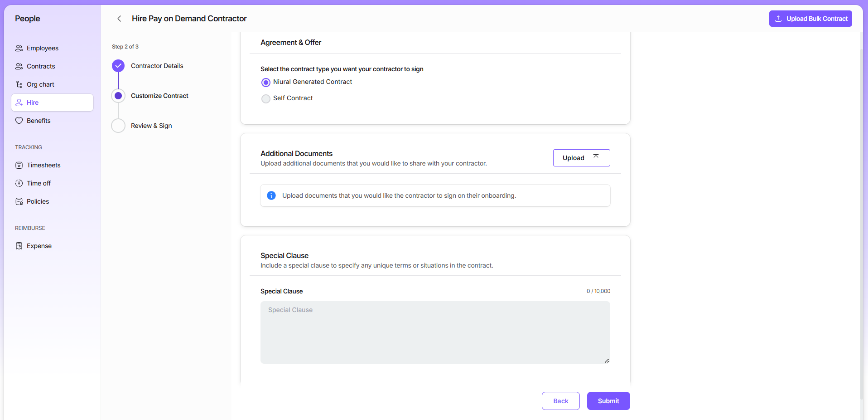Click the Benefits heart icon

tap(19, 121)
